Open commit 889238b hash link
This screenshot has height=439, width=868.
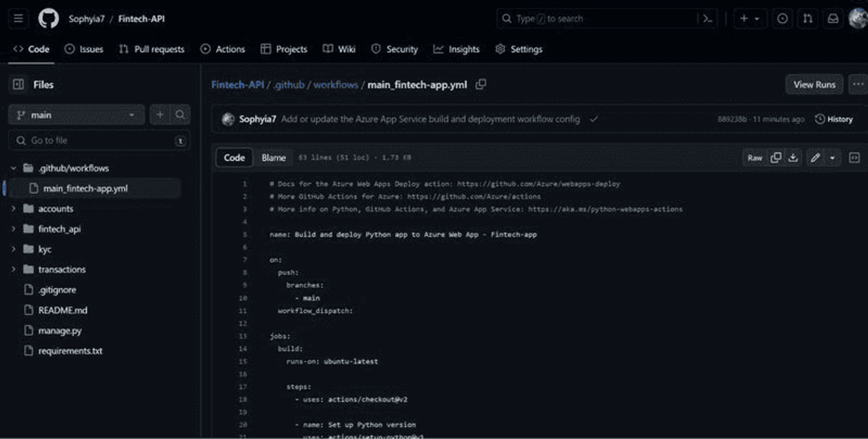click(x=732, y=119)
